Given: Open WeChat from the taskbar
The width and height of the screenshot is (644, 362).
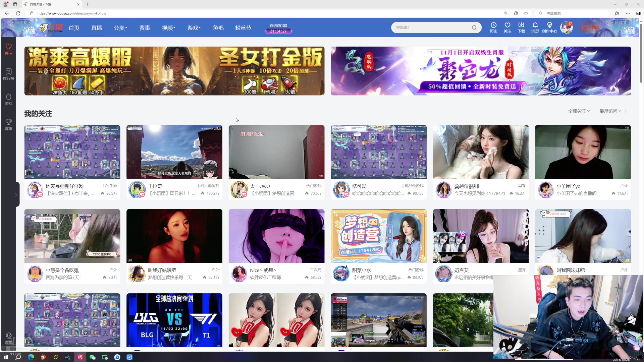Looking at the screenshot, I should 92,357.
